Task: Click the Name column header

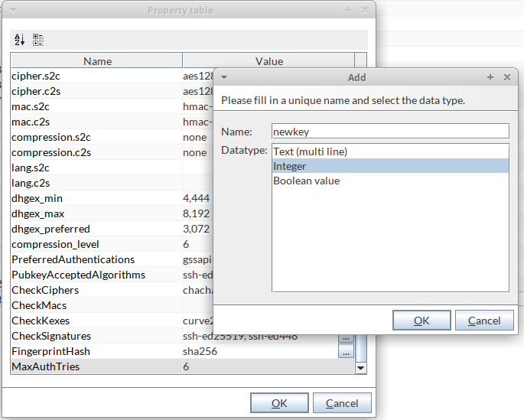Action: coord(97,61)
